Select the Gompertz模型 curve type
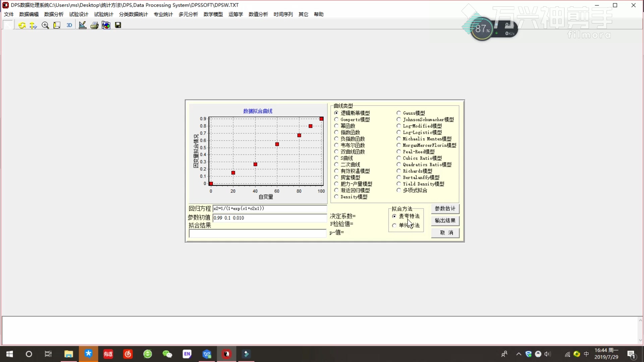The height and width of the screenshot is (362, 644). pos(336,119)
